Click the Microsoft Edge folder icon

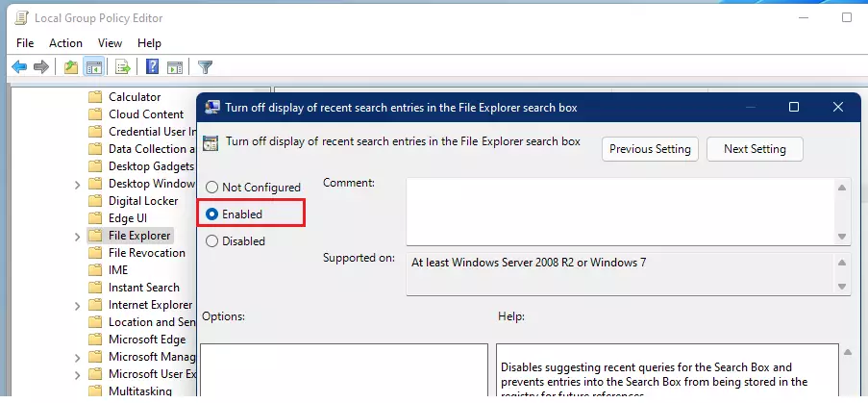[x=95, y=340]
